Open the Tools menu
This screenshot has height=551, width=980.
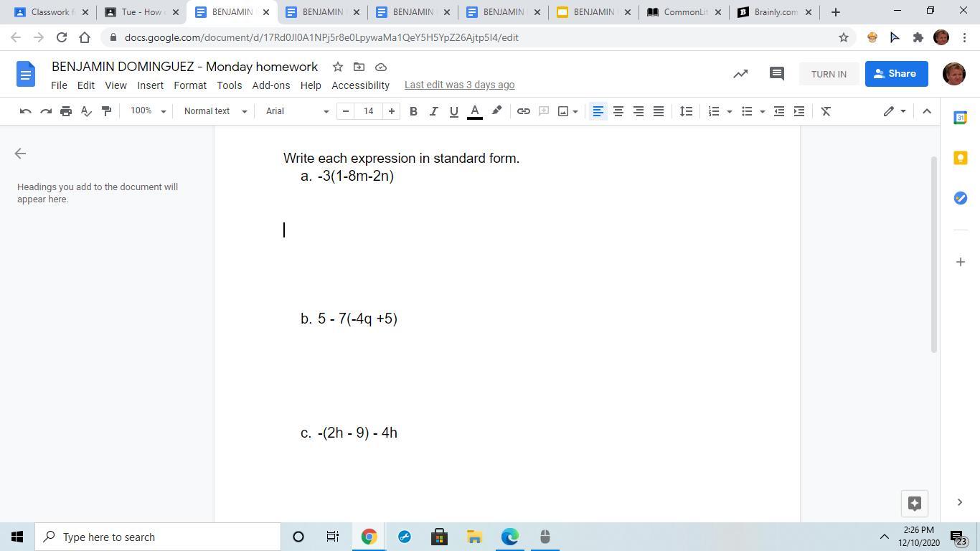coord(229,85)
